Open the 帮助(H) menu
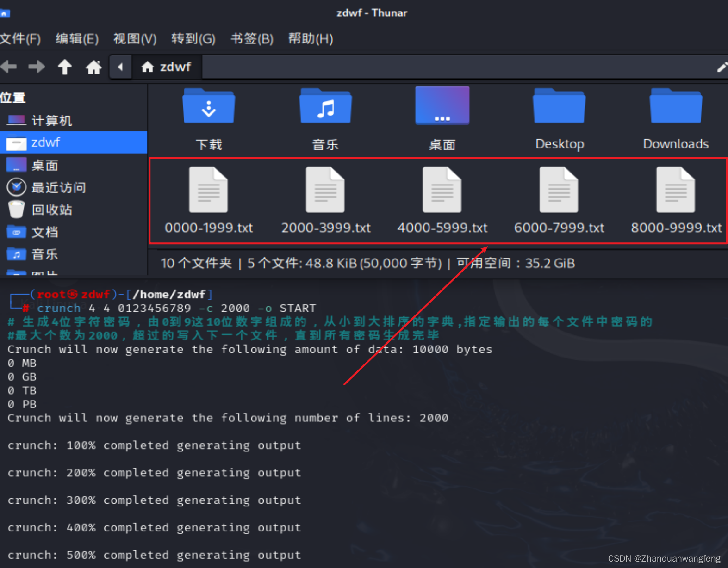 310,39
